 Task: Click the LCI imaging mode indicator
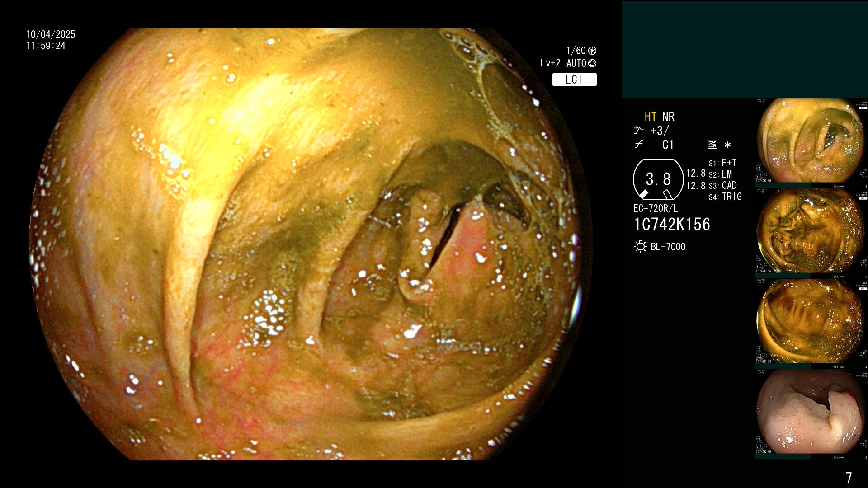pyautogui.click(x=574, y=80)
